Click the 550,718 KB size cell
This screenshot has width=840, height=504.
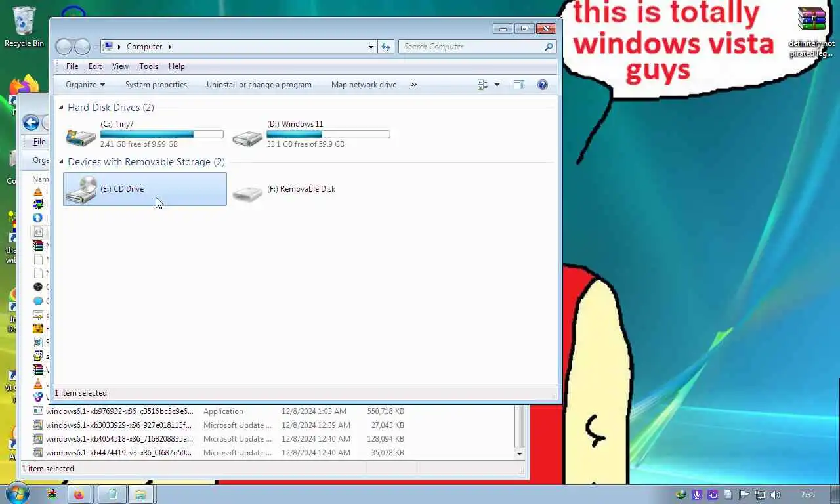click(x=386, y=411)
